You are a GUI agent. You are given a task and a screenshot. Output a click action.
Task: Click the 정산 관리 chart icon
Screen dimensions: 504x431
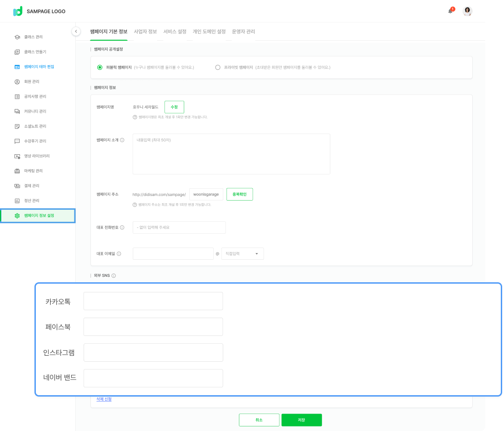[x=17, y=201]
